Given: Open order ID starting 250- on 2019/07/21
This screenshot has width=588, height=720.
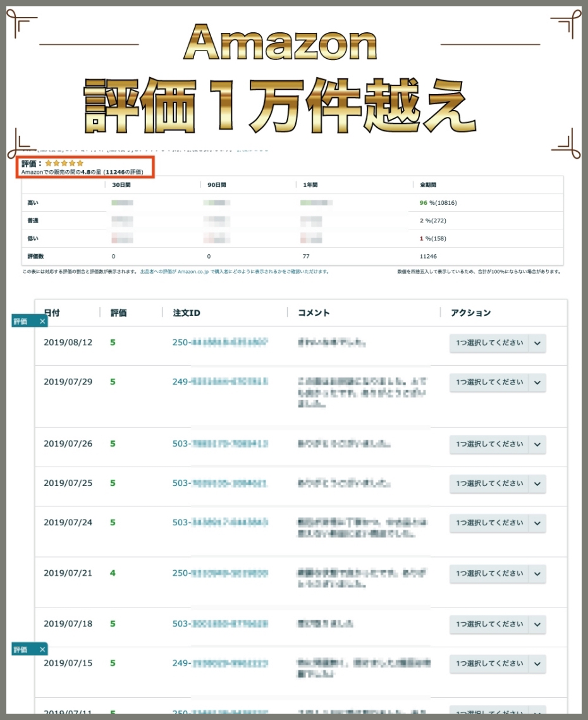Looking at the screenshot, I should coord(220,573).
